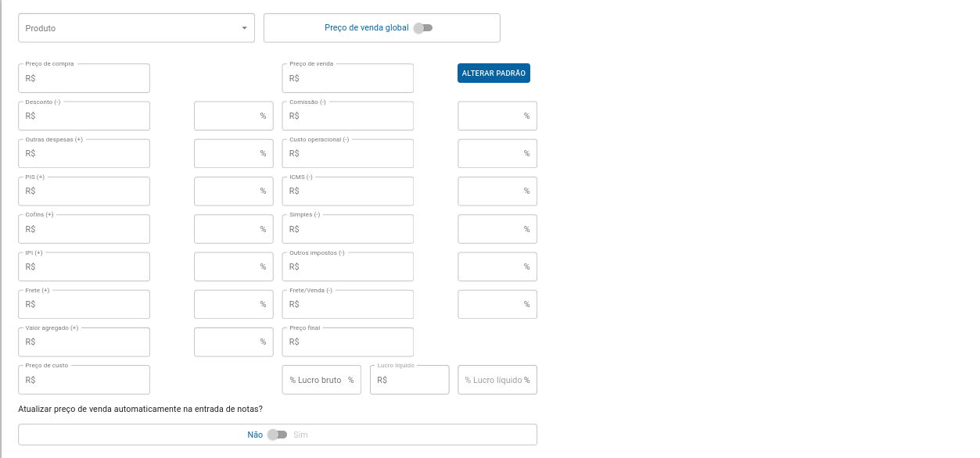The width and height of the screenshot is (980, 458).
Task: Click the ICMS (-) amount field
Action: pyautogui.click(x=347, y=191)
